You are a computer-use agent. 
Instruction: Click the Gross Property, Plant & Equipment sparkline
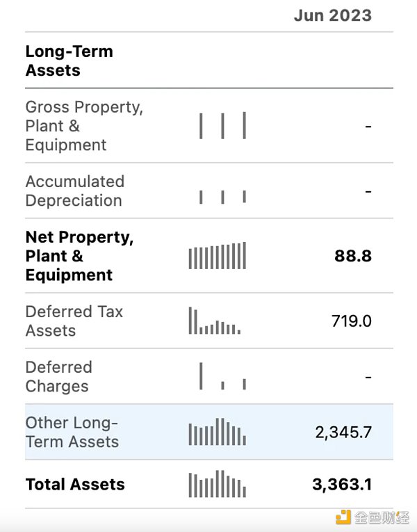click(x=222, y=126)
